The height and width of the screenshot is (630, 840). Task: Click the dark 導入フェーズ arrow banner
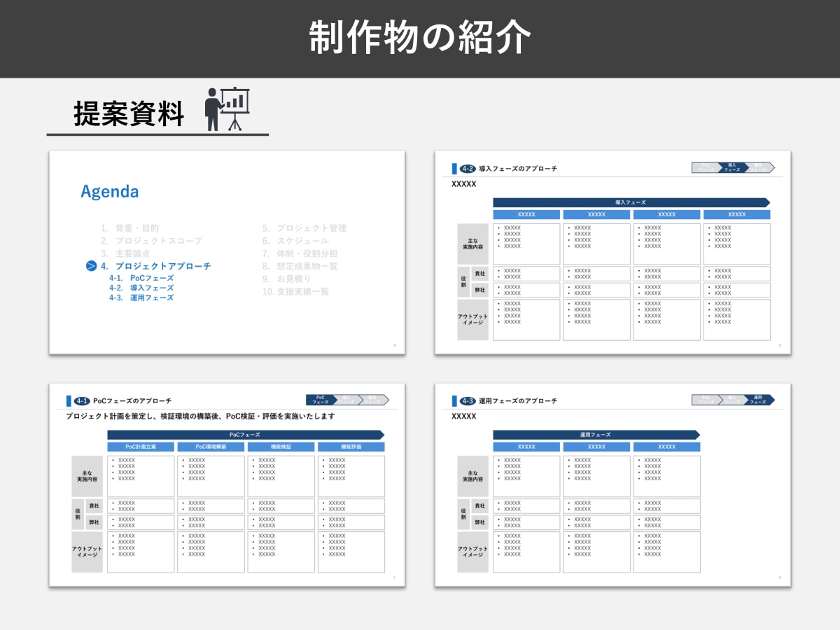click(x=631, y=202)
